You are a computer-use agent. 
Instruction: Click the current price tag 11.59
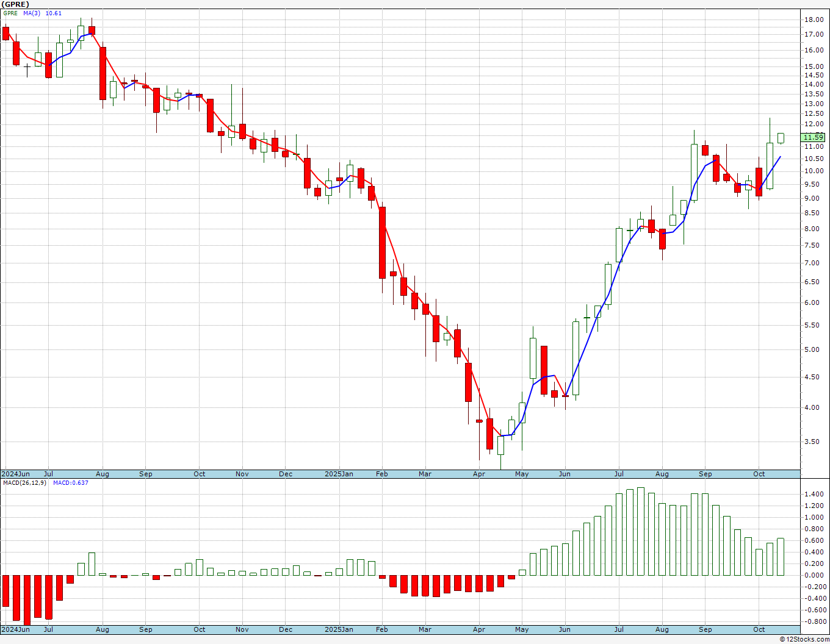[814, 137]
